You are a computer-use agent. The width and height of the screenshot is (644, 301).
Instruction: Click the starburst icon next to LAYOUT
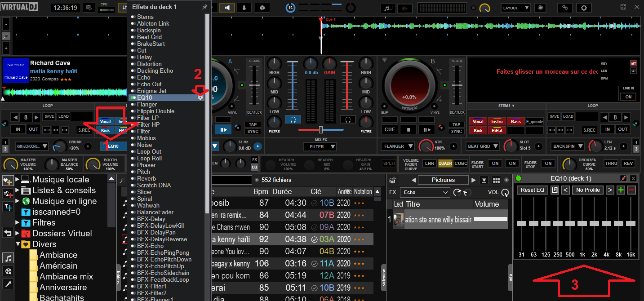pyautogui.click(x=541, y=8)
